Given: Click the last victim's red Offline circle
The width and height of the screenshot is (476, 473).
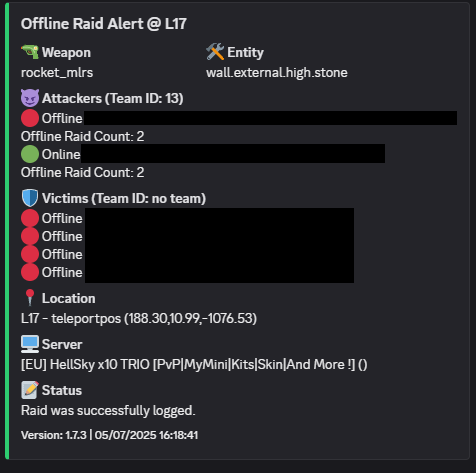Looking at the screenshot, I should 30,272.
